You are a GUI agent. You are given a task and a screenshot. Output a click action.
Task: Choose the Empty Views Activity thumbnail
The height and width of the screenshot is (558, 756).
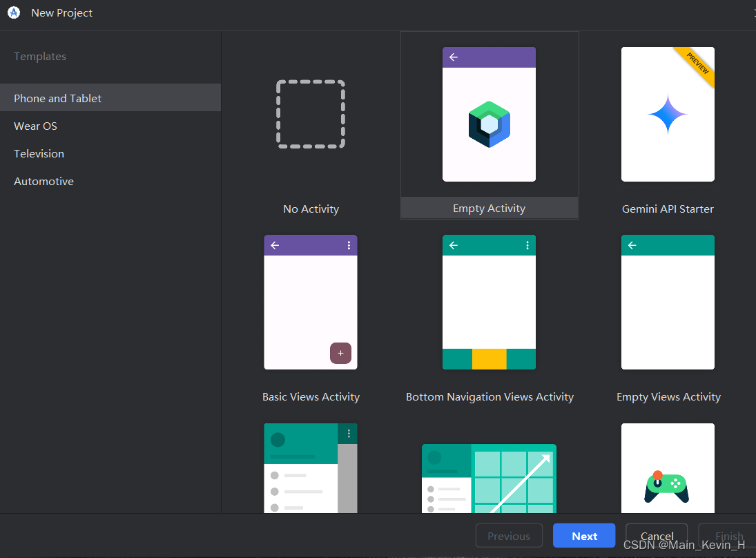[x=668, y=302]
